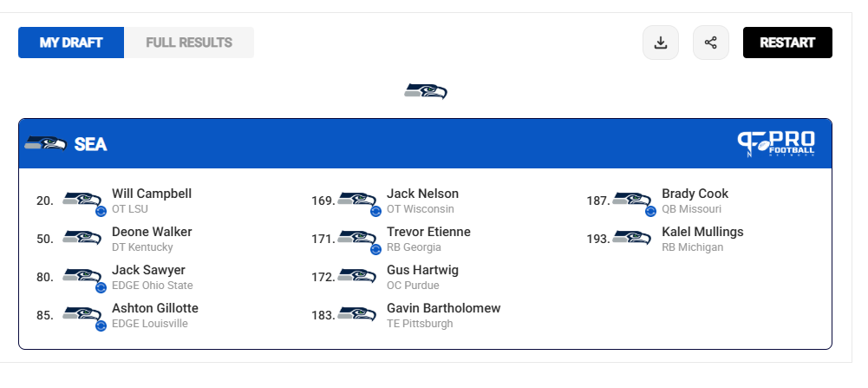Switch to the MY DRAFT tab
The image size is (868, 388).
(x=71, y=43)
